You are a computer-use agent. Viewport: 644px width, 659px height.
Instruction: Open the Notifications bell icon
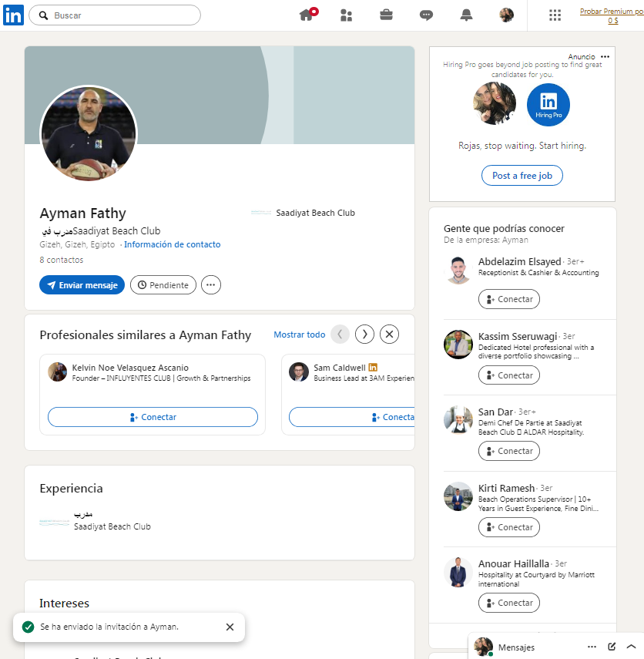tap(466, 15)
